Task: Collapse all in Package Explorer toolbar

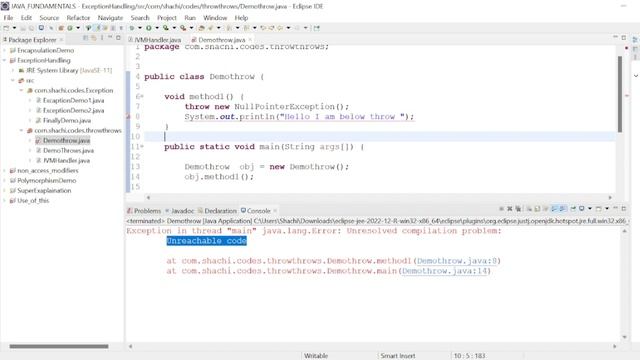Action: 85,38
